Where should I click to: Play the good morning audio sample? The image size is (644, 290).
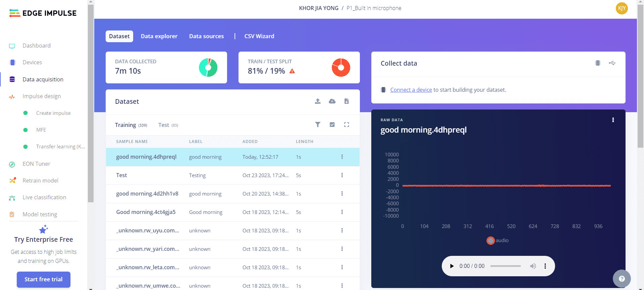[452, 266]
